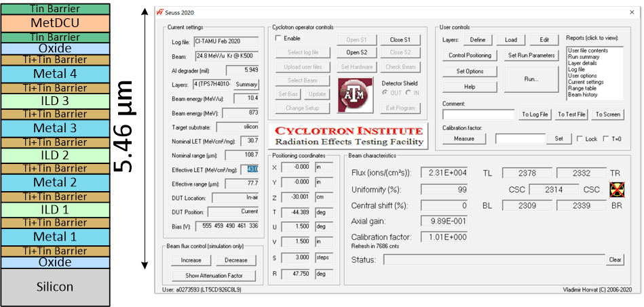Open Range table from Reports list

pyautogui.click(x=583, y=88)
